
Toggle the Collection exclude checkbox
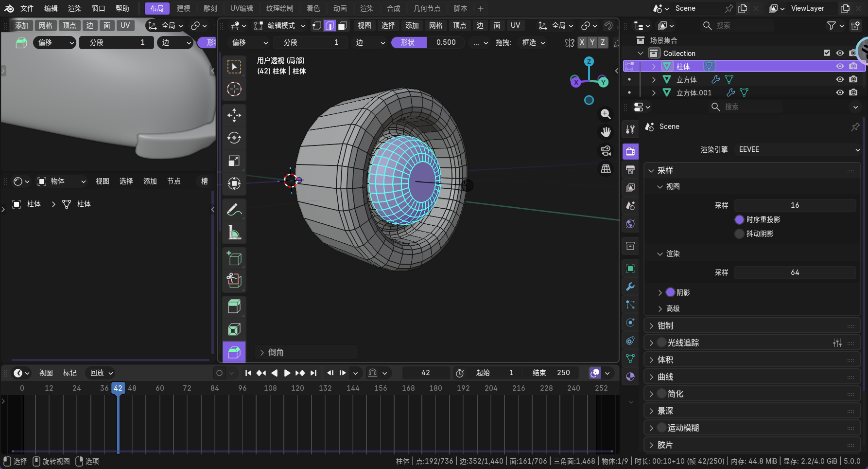(827, 53)
